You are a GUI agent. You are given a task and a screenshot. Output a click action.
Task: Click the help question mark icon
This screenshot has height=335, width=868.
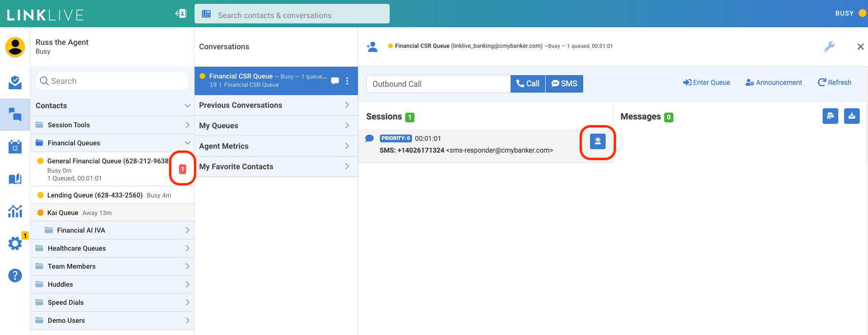click(x=15, y=276)
